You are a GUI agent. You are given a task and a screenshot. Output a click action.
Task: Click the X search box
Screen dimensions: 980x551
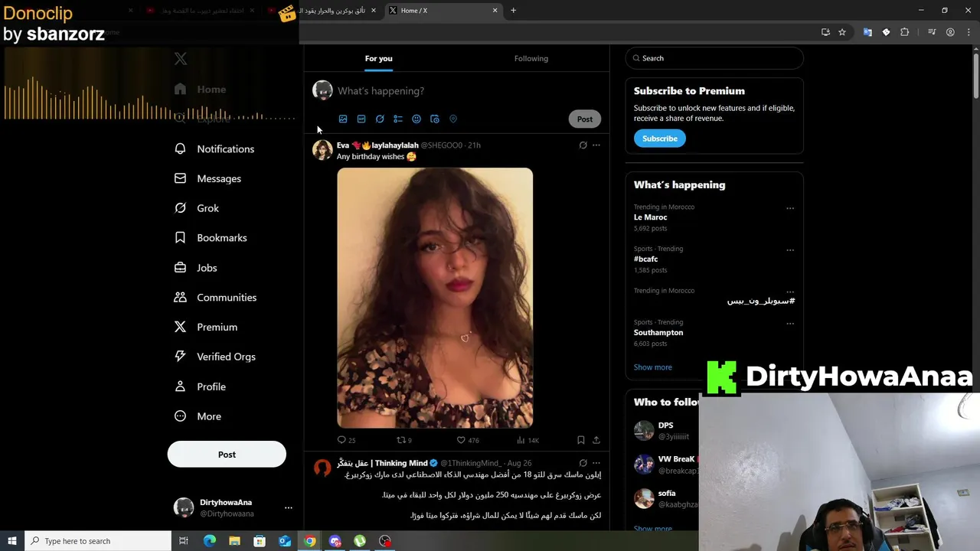point(714,58)
